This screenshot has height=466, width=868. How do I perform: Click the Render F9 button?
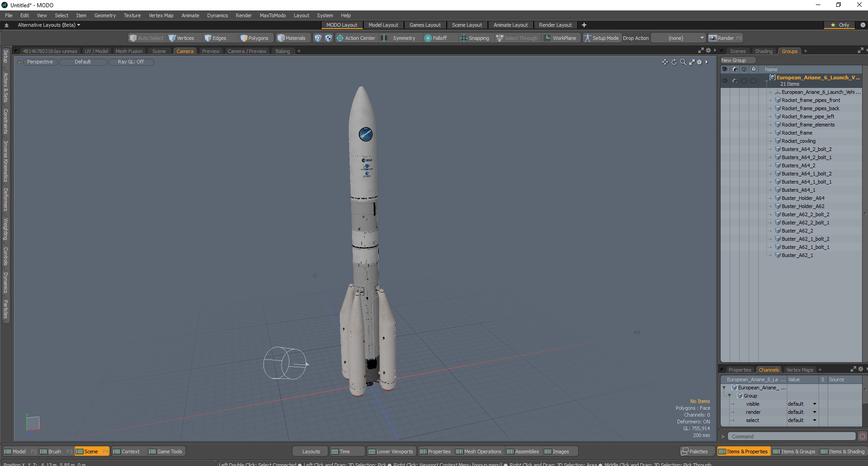click(725, 38)
